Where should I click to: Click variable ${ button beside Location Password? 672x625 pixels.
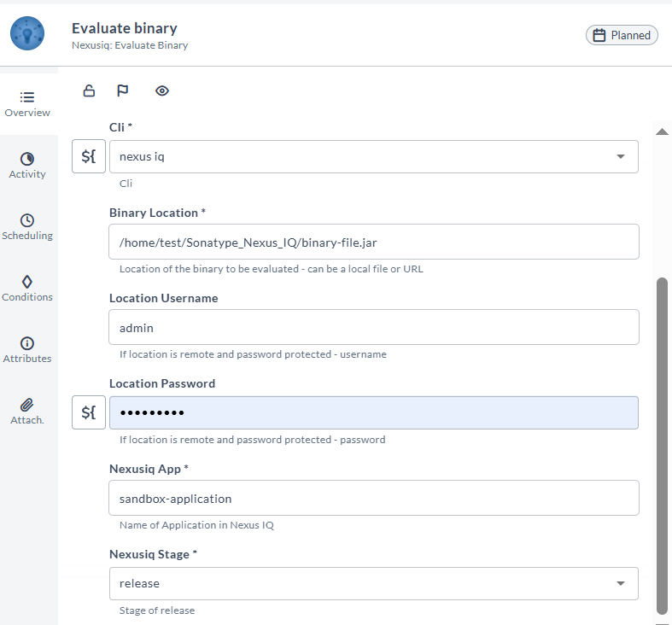click(x=89, y=412)
